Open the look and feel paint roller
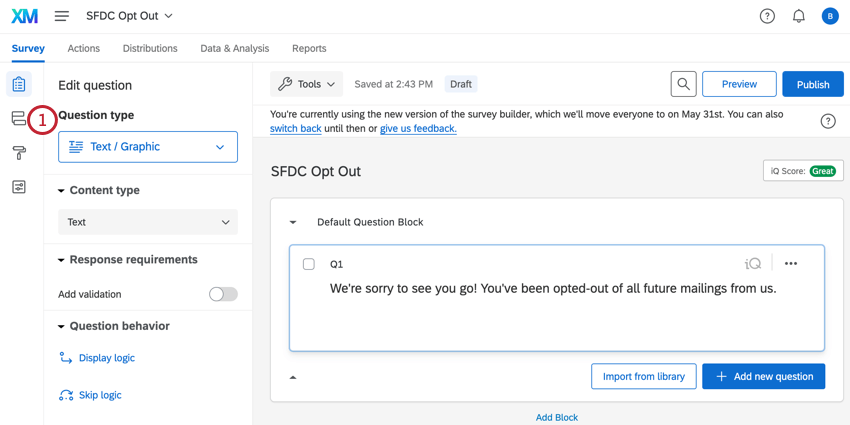The width and height of the screenshot is (850, 425). point(19,153)
